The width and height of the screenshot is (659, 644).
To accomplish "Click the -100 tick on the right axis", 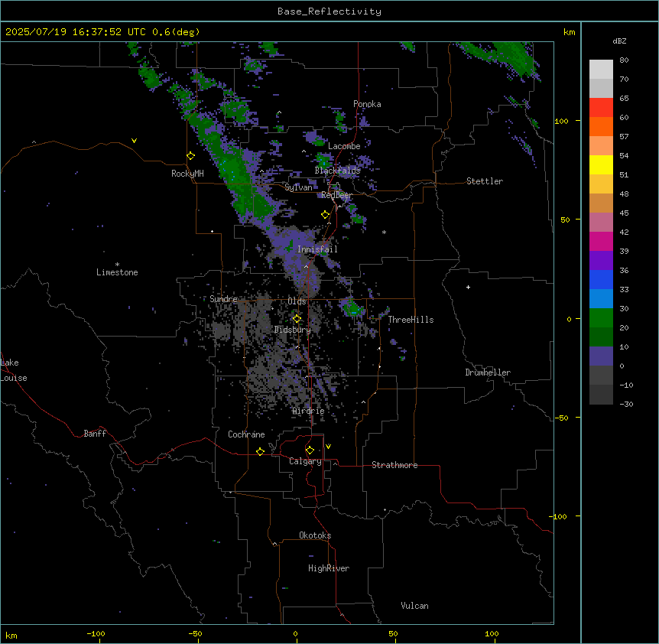I will coord(559,516).
